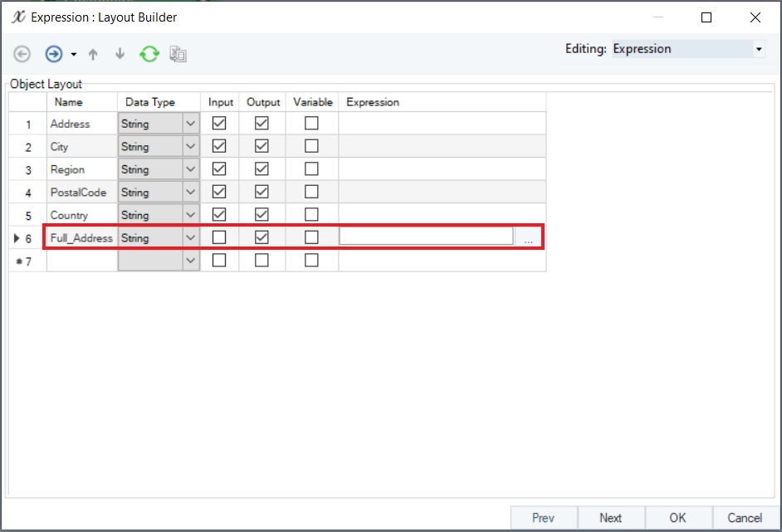The width and height of the screenshot is (782, 532).
Task: Click the move down arrow icon
Action: point(120,54)
